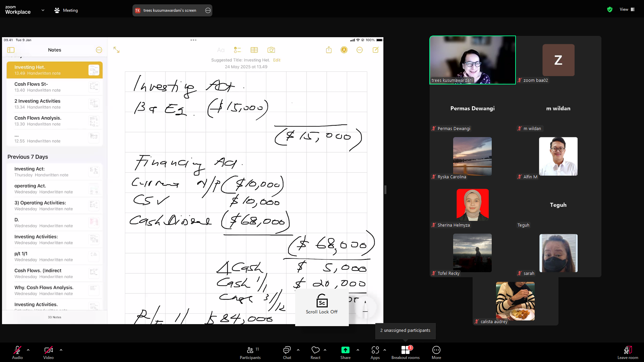Image resolution: width=644 pixels, height=362 pixels.
Task: Select Why. Cash Flows Analysis. note
Action: point(55,290)
